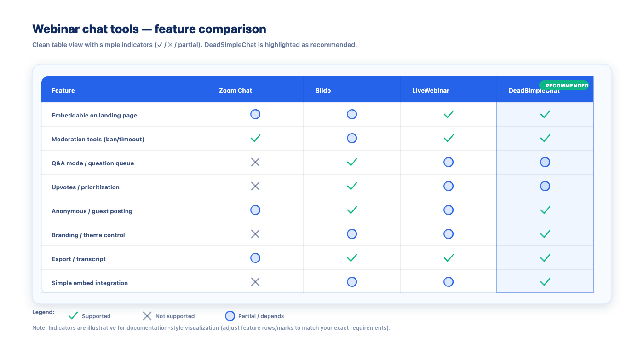Screen dimensions: 644x350
Task: Click the Feature column header
Action: coord(63,91)
